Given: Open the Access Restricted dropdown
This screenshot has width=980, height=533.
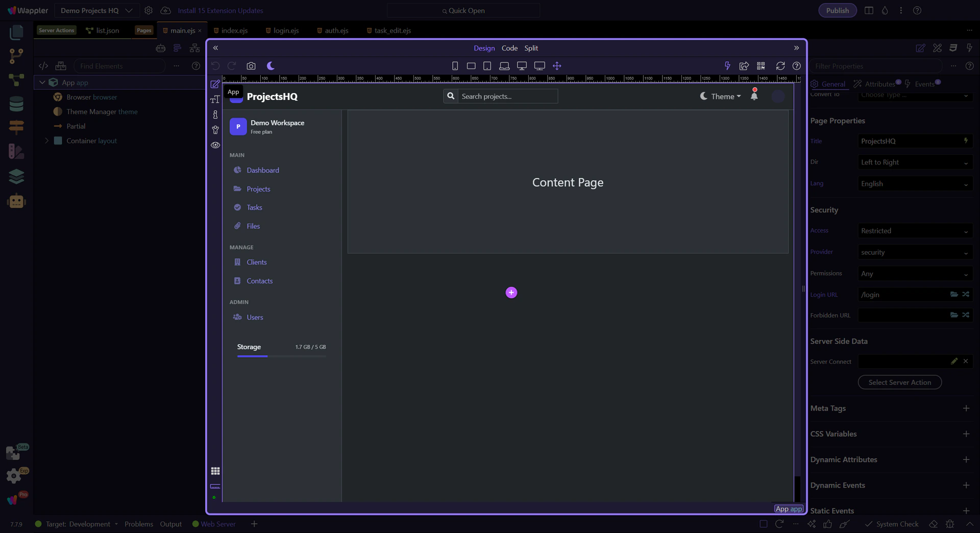Looking at the screenshot, I should (x=914, y=231).
